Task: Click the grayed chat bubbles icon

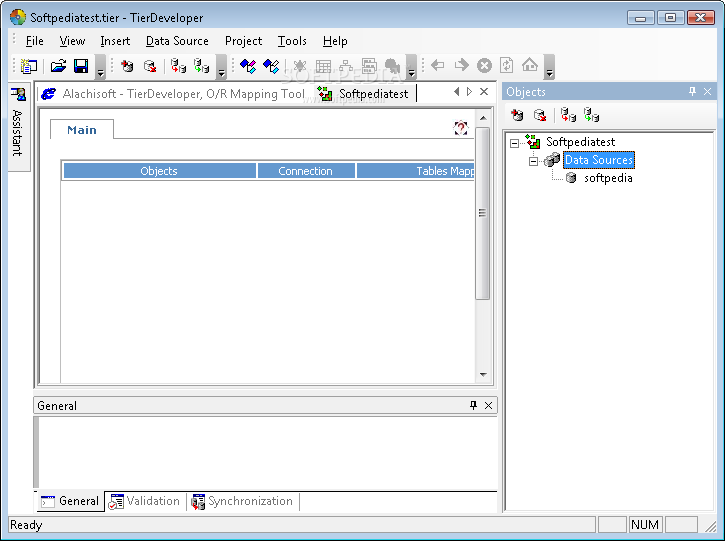Action: pyautogui.click(x=392, y=66)
